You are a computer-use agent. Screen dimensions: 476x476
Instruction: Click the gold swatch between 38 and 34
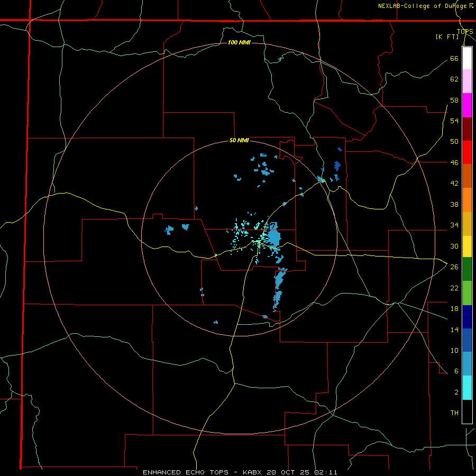[x=467, y=224]
